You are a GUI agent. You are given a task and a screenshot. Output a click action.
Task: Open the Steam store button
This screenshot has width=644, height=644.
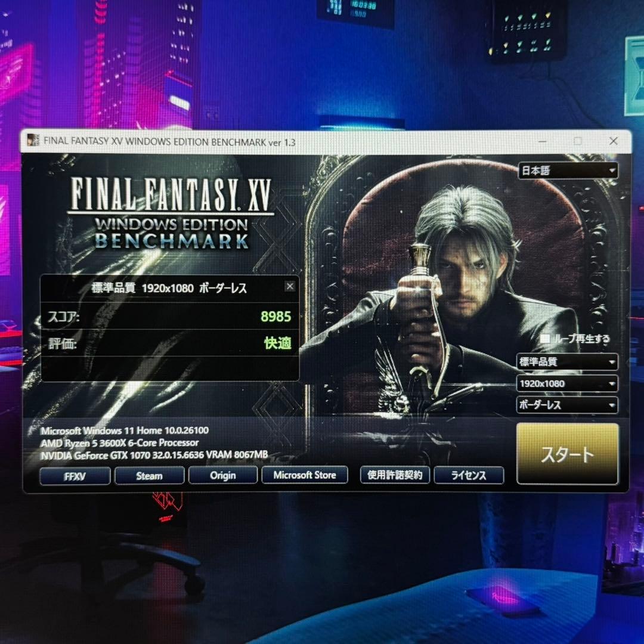click(150, 476)
